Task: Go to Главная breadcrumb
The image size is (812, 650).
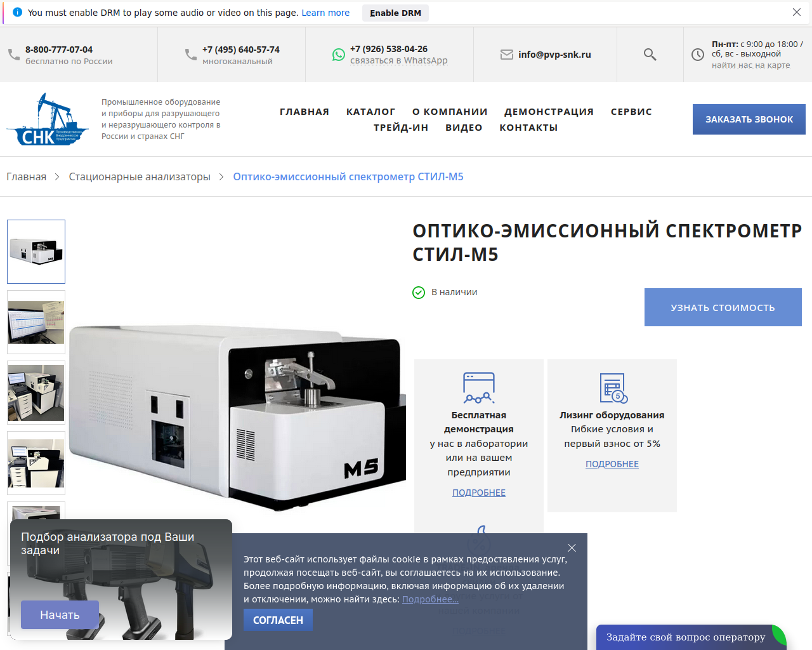Action: [26, 176]
